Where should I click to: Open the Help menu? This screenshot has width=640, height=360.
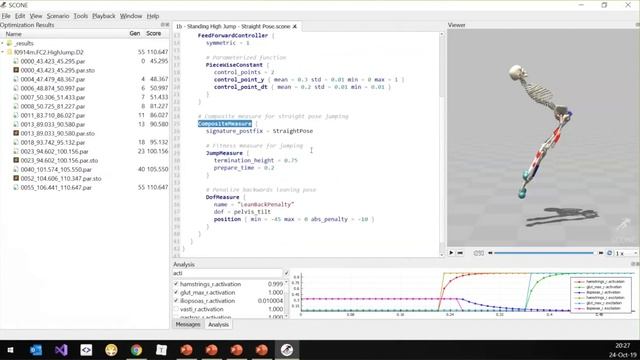click(153, 16)
